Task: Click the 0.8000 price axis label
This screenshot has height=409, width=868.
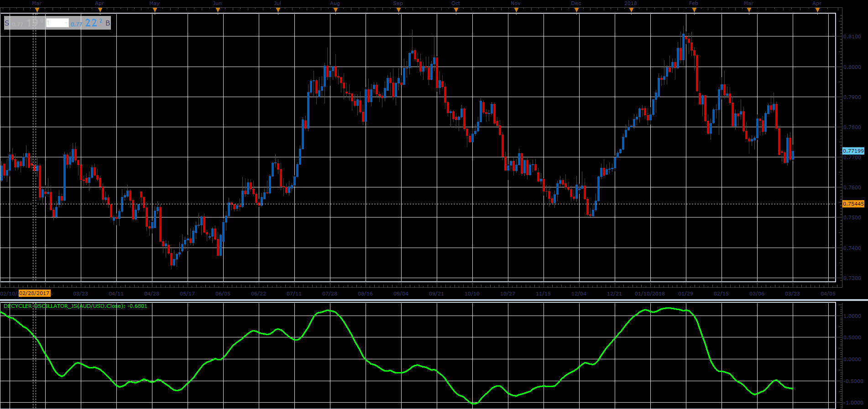Action: [852, 67]
